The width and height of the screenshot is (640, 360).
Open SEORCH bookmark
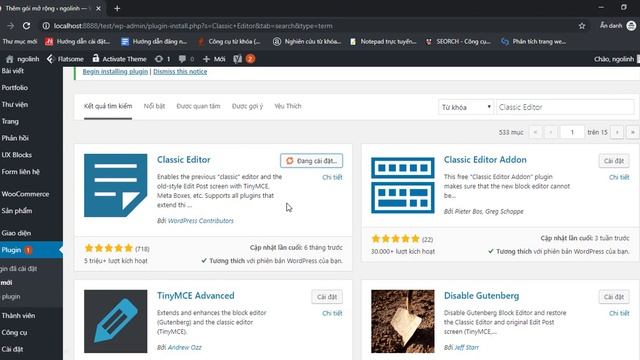(x=458, y=41)
